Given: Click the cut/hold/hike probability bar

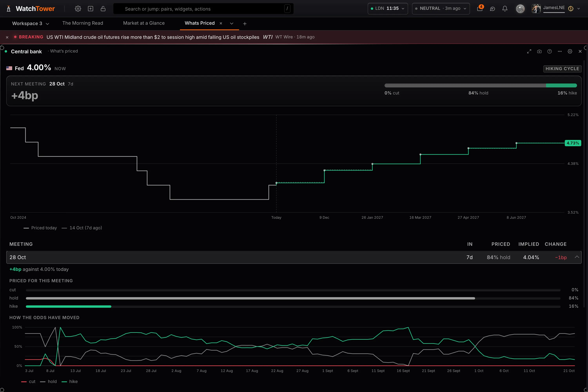Looking at the screenshot, I should (x=481, y=85).
